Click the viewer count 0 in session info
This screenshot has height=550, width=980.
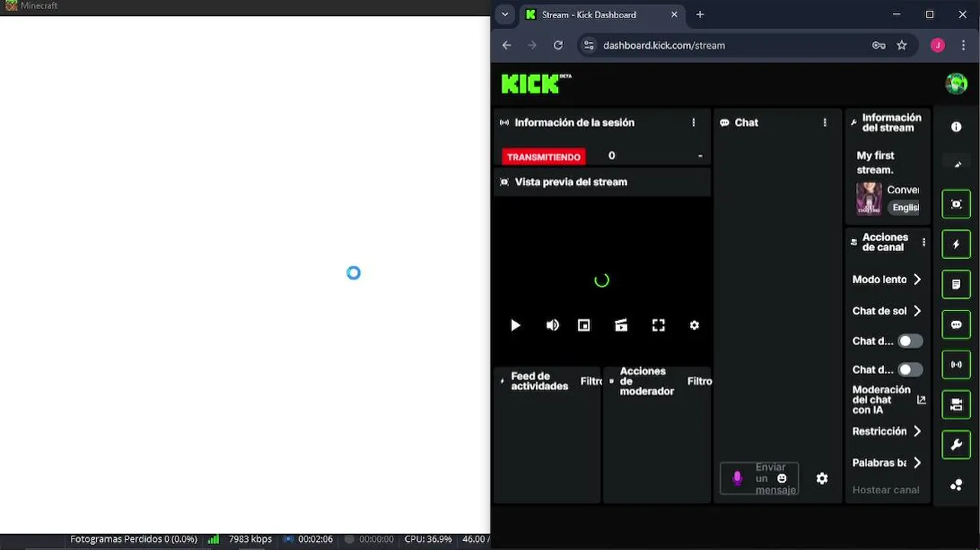tap(611, 156)
